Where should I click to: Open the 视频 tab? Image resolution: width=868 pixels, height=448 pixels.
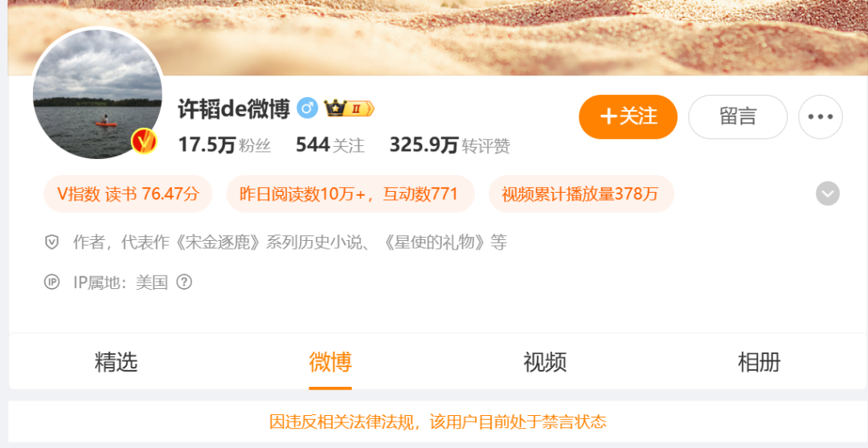tap(545, 362)
